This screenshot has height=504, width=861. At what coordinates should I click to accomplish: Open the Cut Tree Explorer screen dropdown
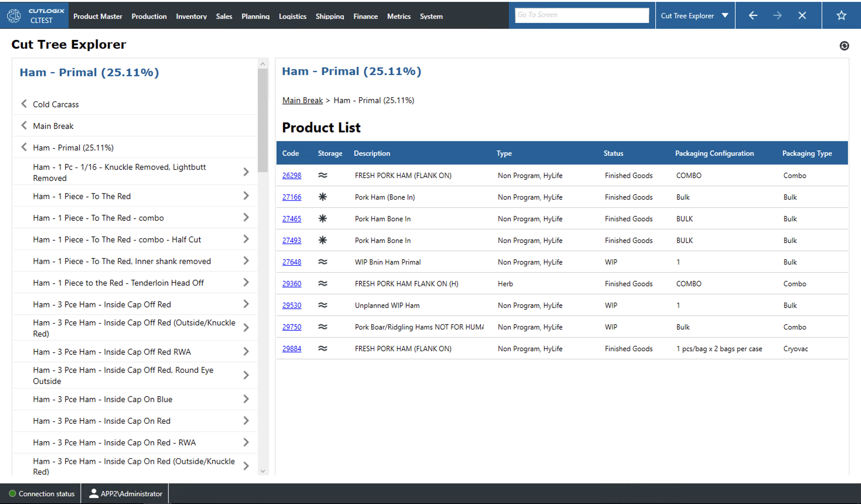(725, 15)
